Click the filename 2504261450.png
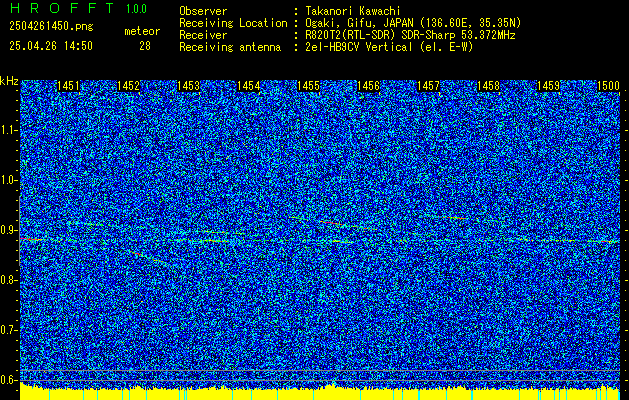Viewport: 629px width, 400px height. pos(51,26)
